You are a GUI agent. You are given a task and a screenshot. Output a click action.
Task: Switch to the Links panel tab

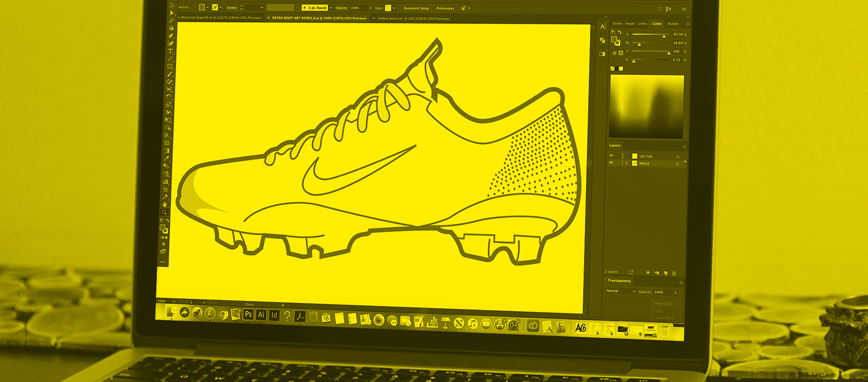pyautogui.click(x=642, y=24)
